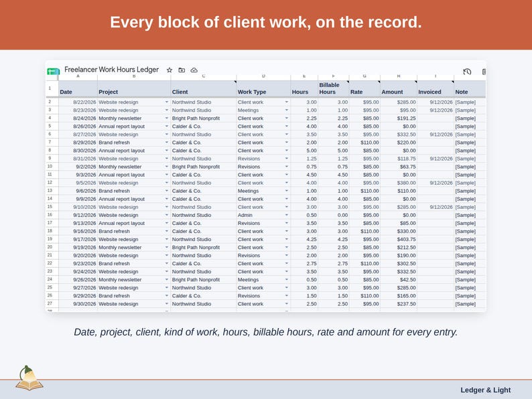532x399 pixels.
Task: Select the Rate header cell
Action: [x=364, y=89]
